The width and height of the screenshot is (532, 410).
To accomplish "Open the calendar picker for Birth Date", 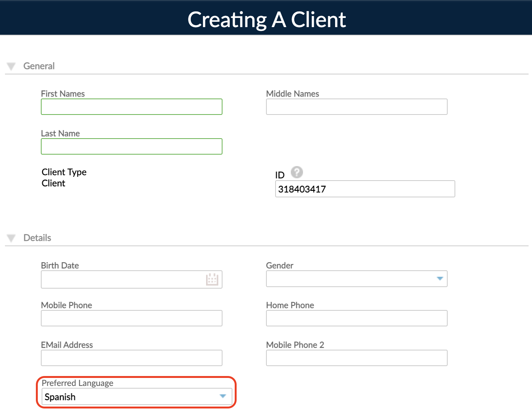I will pos(213,279).
